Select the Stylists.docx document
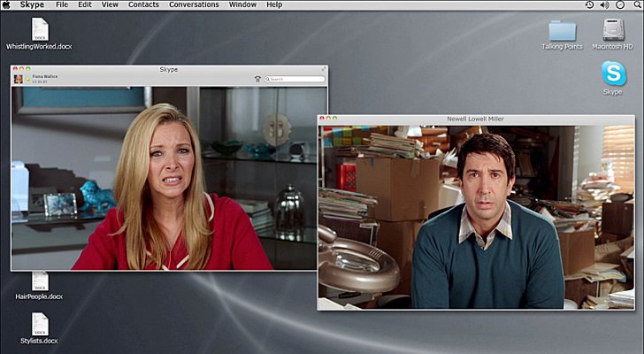Image resolution: width=644 pixels, height=354 pixels. pyautogui.click(x=40, y=325)
